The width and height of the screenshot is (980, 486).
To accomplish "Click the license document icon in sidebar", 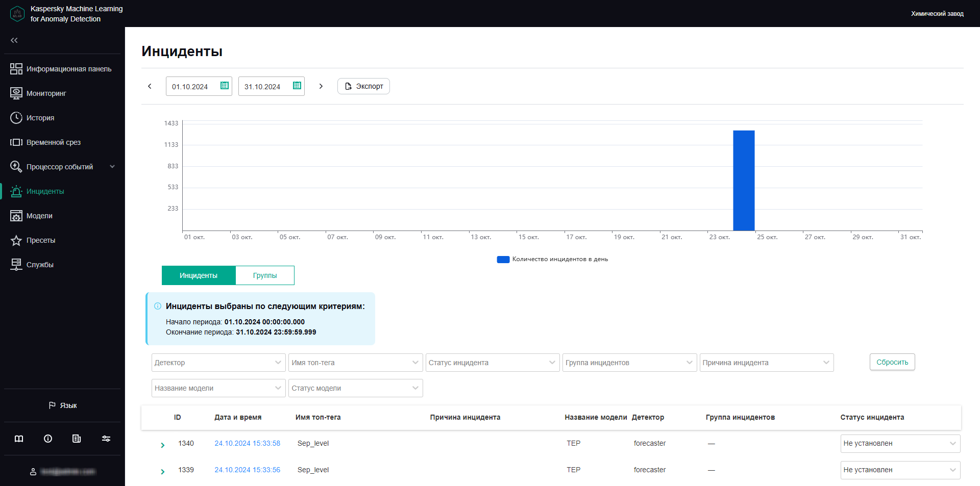I will coord(77,439).
